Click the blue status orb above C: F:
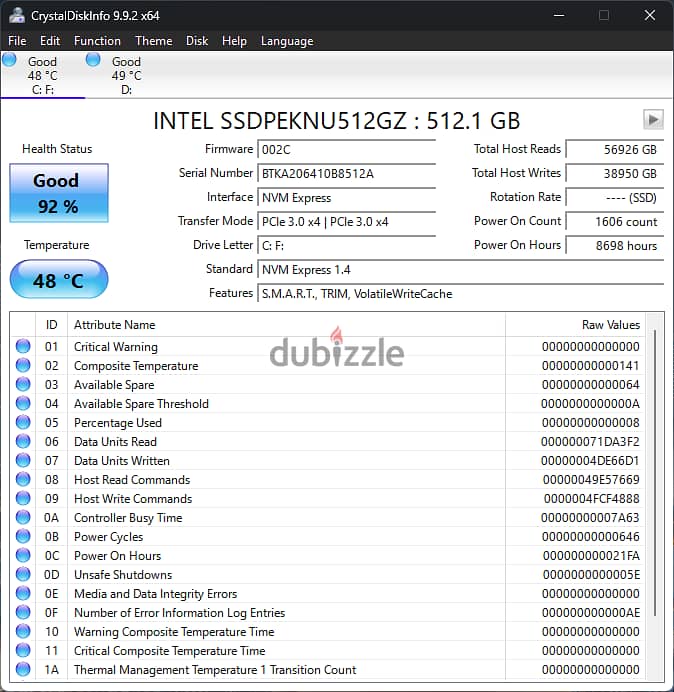Viewport: 674px width, 692px height. [x=9, y=60]
